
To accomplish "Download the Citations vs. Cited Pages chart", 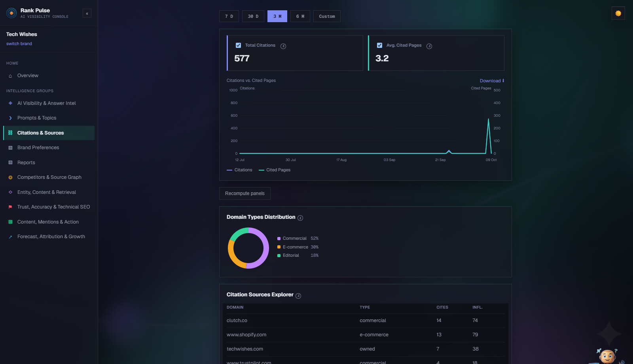I will pyautogui.click(x=492, y=81).
